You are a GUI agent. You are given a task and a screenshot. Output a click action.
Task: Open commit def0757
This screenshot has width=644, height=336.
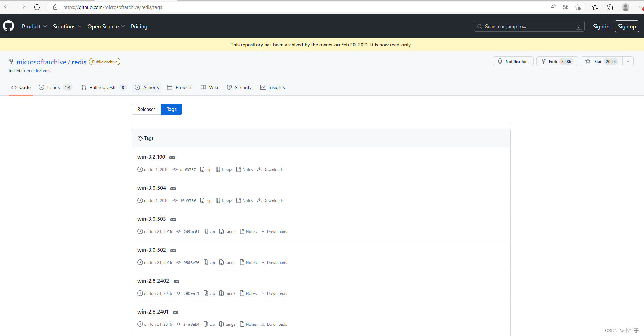pyautogui.click(x=184, y=170)
